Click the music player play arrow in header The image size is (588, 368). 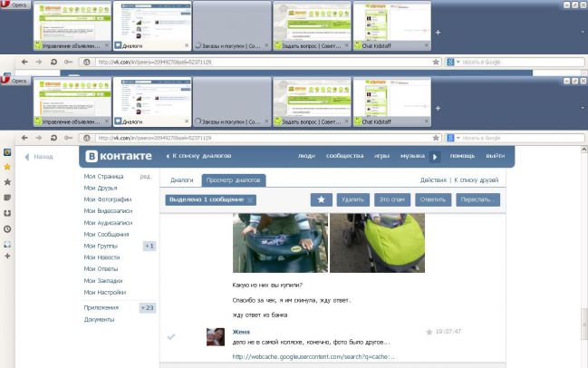(x=436, y=156)
